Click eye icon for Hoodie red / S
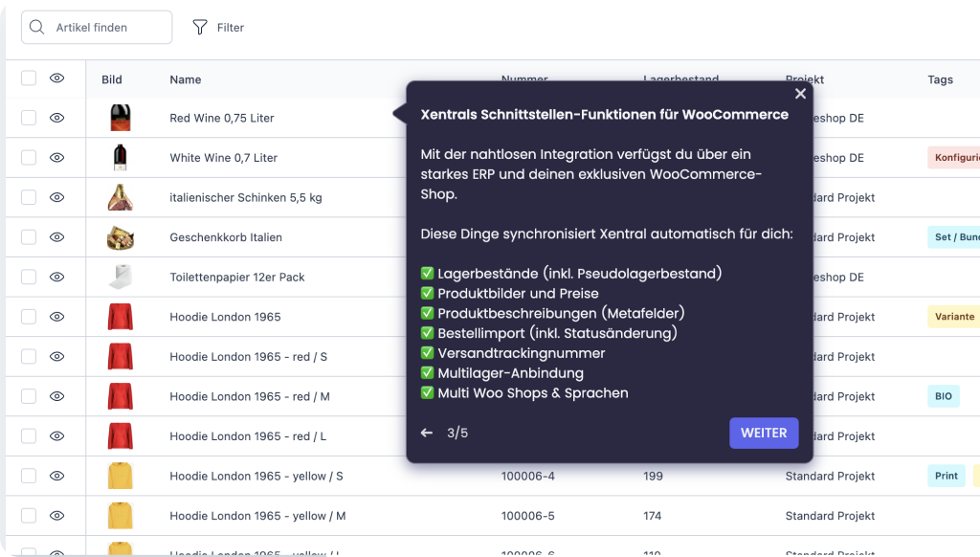 pos(56,356)
